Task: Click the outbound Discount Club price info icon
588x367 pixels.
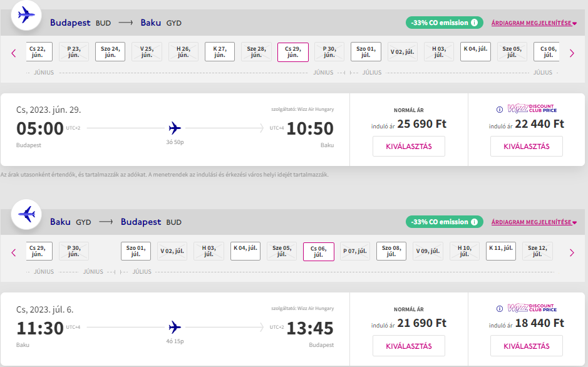Action: click(499, 110)
